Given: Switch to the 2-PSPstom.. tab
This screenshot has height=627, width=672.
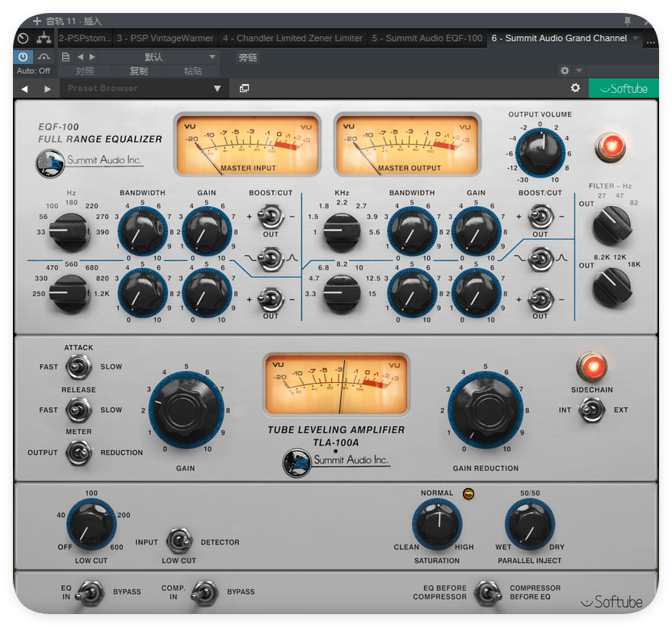Looking at the screenshot, I should (85, 38).
